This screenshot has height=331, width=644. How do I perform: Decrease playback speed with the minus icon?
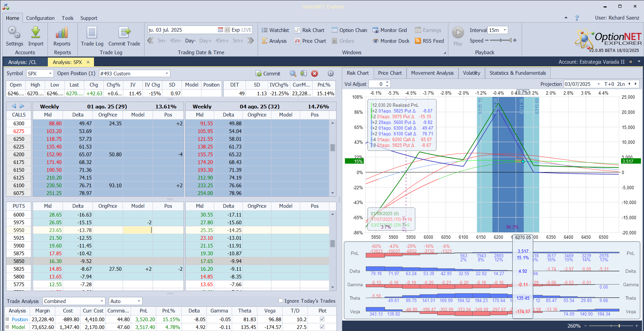487,40
